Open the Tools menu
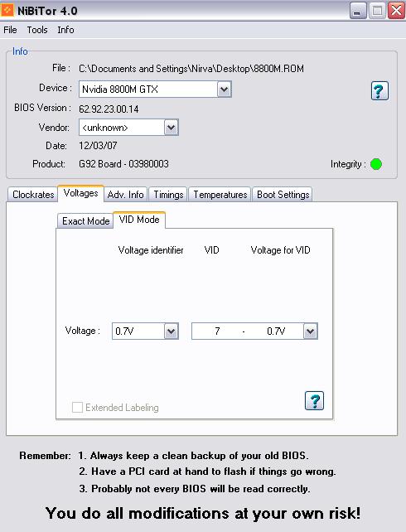The height and width of the screenshot is (532, 406). [37, 30]
